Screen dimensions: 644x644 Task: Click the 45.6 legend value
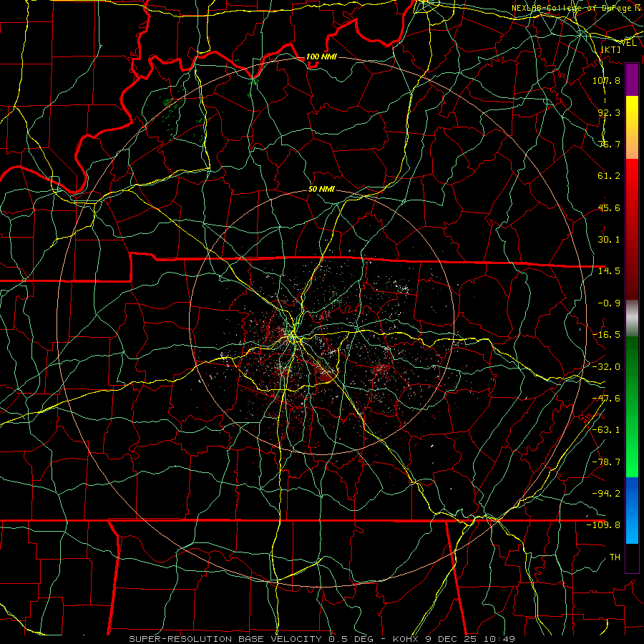click(609, 208)
